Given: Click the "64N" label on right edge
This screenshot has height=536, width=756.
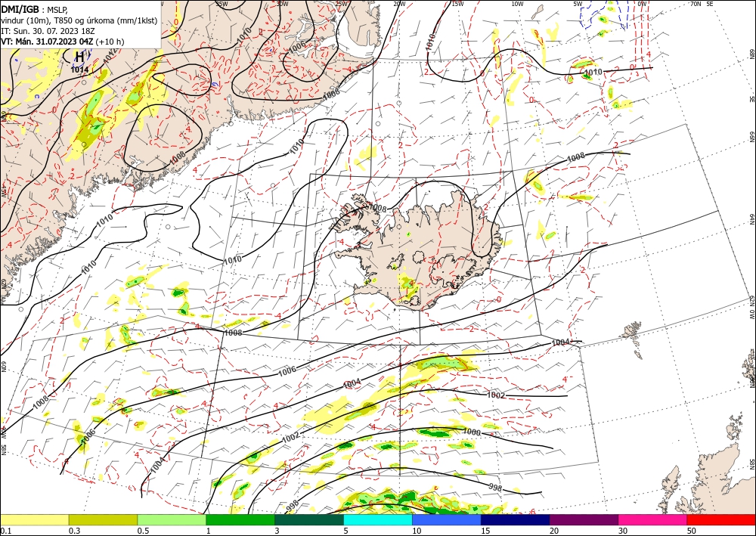Looking at the screenshot, I should (751, 219).
